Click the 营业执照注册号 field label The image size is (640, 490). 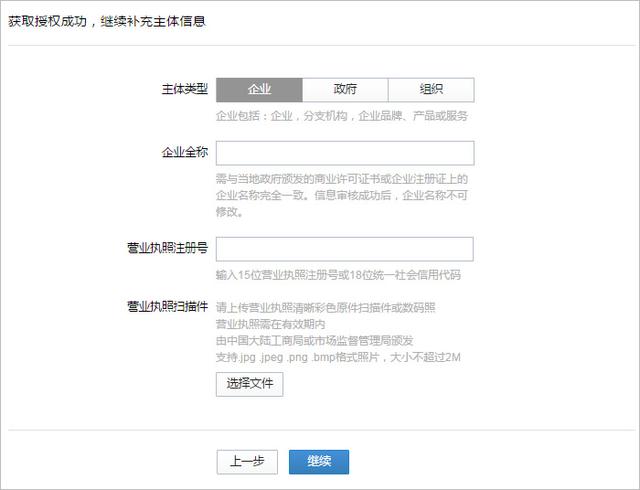(x=167, y=249)
